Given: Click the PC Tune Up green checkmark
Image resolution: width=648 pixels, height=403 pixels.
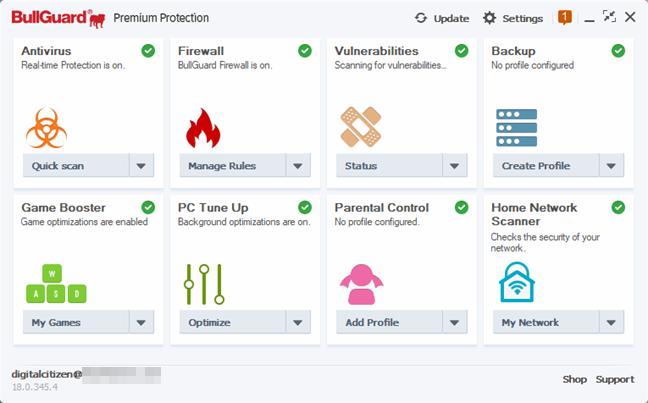Looking at the screenshot, I should coord(305,207).
